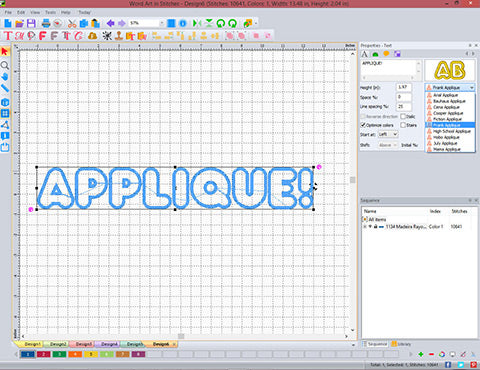This screenshot has height=370, width=480.
Task: Choose High School Applique font
Action: [450, 131]
